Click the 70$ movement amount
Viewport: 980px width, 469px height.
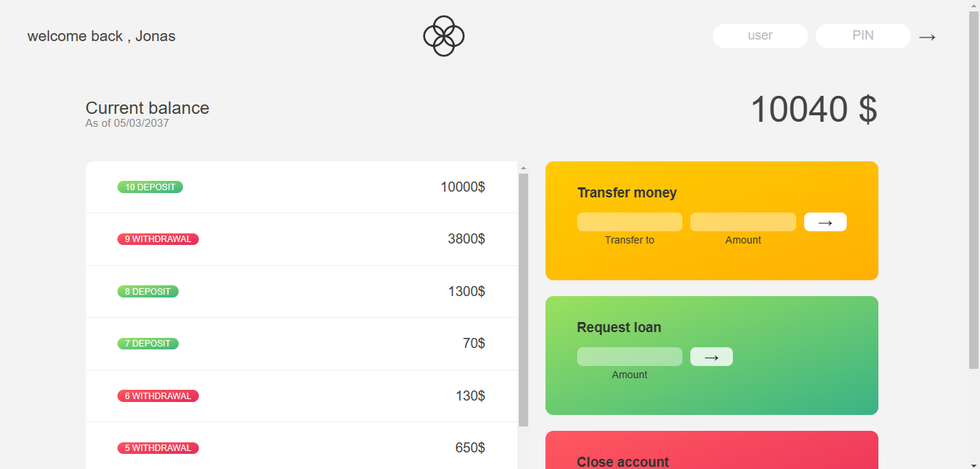[473, 343]
